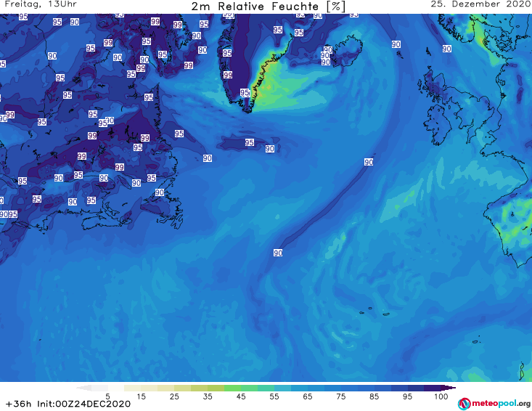This screenshot has height=411, width=532.
Task: Click the '25. Dezember 2020' date label
Action: pyautogui.click(x=480, y=4)
